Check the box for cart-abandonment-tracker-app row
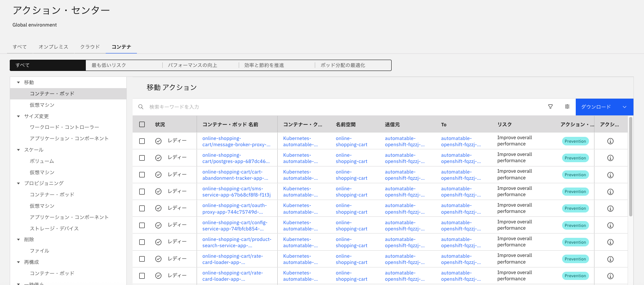 (x=142, y=175)
